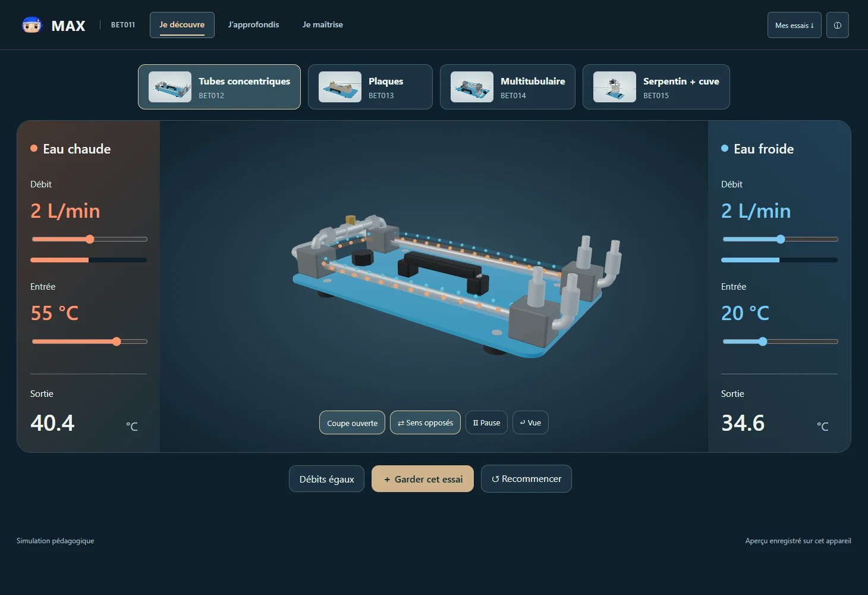Switch to Je découvre tab
This screenshot has width=868, height=595.
pyautogui.click(x=182, y=25)
